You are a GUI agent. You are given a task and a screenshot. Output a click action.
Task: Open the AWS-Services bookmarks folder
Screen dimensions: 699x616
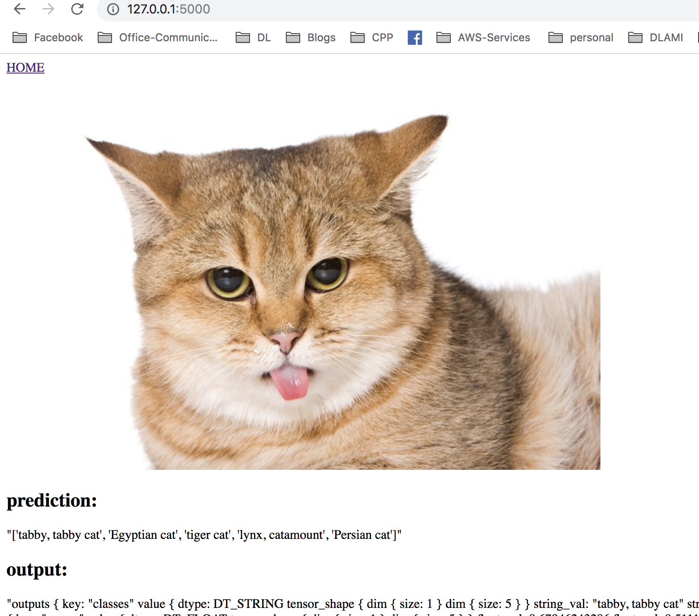(x=483, y=38)
